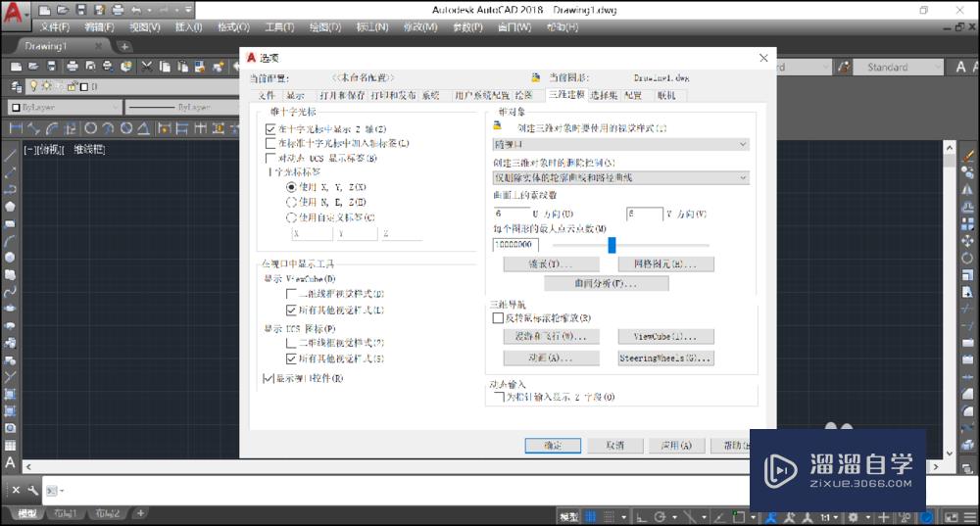Add new layout with plus icon

click(x=140, y=513)
